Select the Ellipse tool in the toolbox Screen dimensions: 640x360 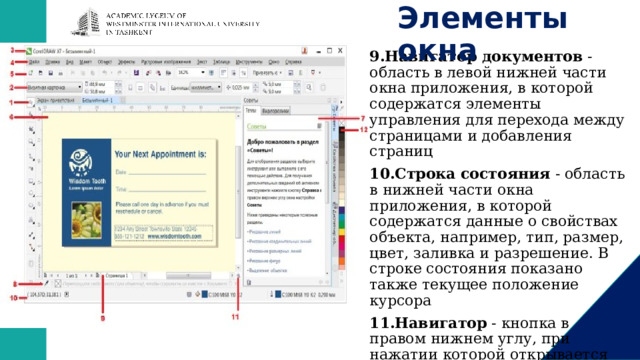tap(31, 194)
